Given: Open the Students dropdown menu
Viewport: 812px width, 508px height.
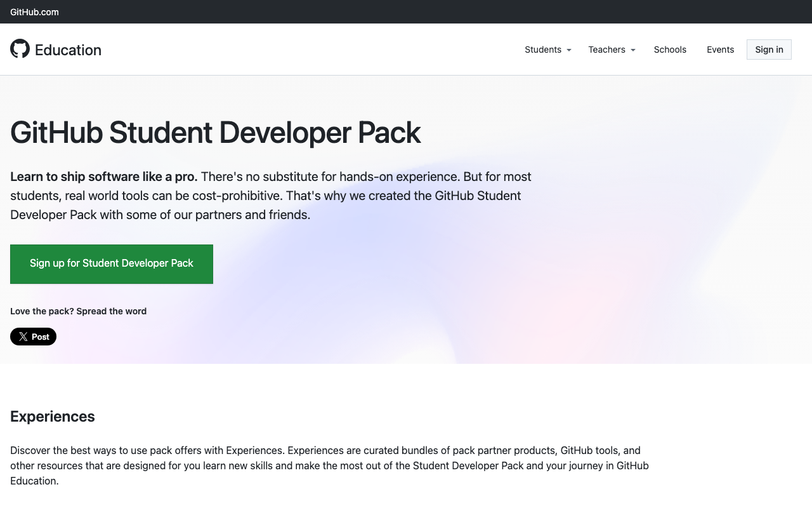Looking at the screenshot, I should click(543, 50).
